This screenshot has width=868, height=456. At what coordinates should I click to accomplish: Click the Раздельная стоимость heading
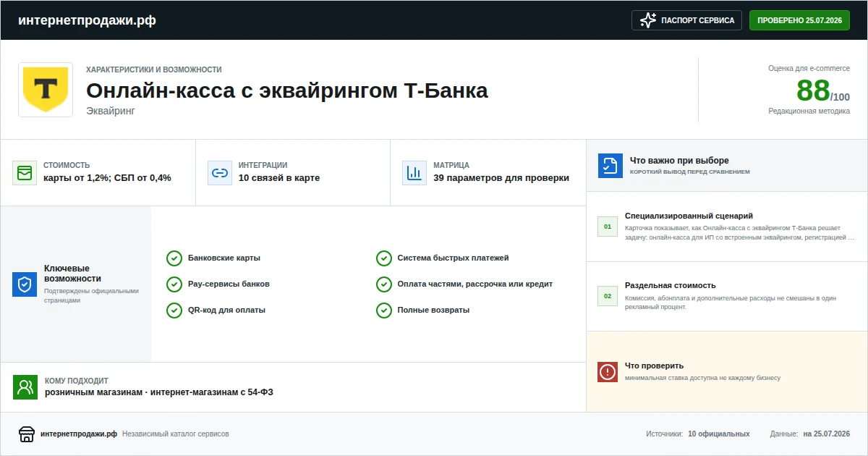671,285
